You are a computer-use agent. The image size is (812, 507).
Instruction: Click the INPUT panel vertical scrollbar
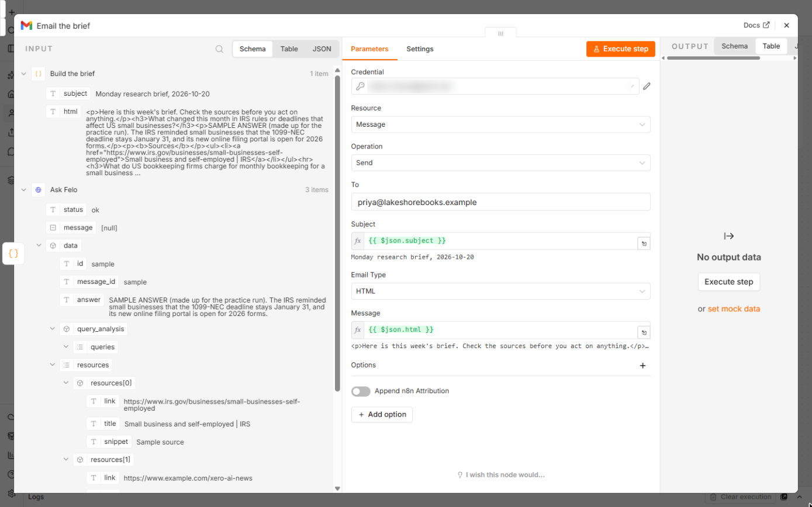(337, 234)
